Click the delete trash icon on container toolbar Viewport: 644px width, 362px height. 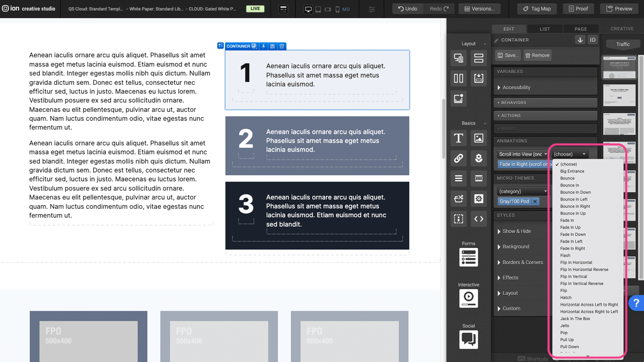point(282,46)
